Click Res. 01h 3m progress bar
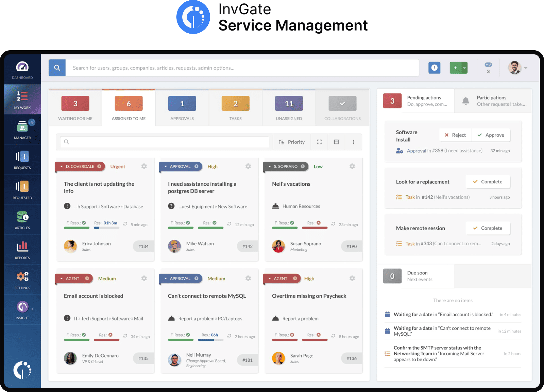The image size is (544, 392). (x=106, y=228)
